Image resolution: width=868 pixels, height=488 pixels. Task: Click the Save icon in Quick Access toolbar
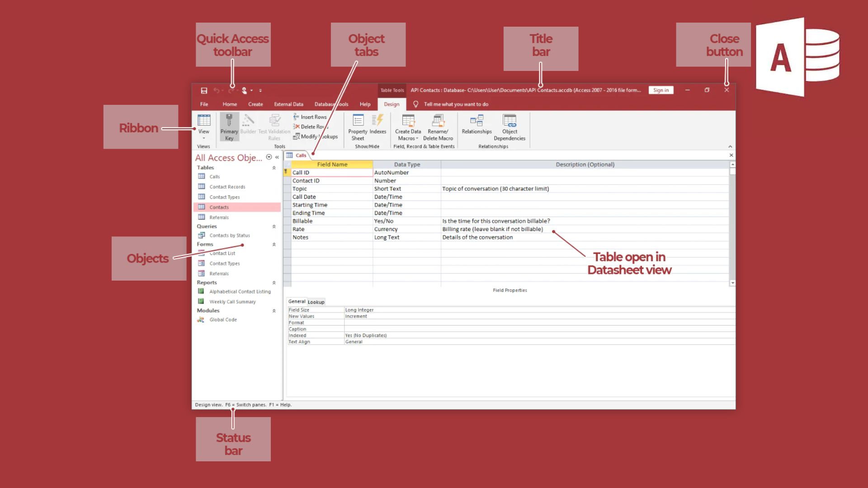pos(204,90)
